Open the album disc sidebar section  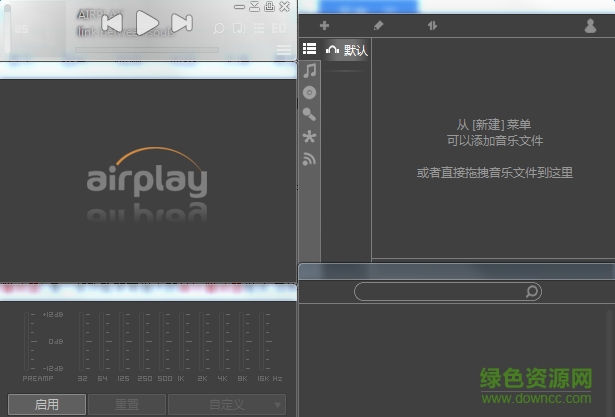[x=309, y=93]
